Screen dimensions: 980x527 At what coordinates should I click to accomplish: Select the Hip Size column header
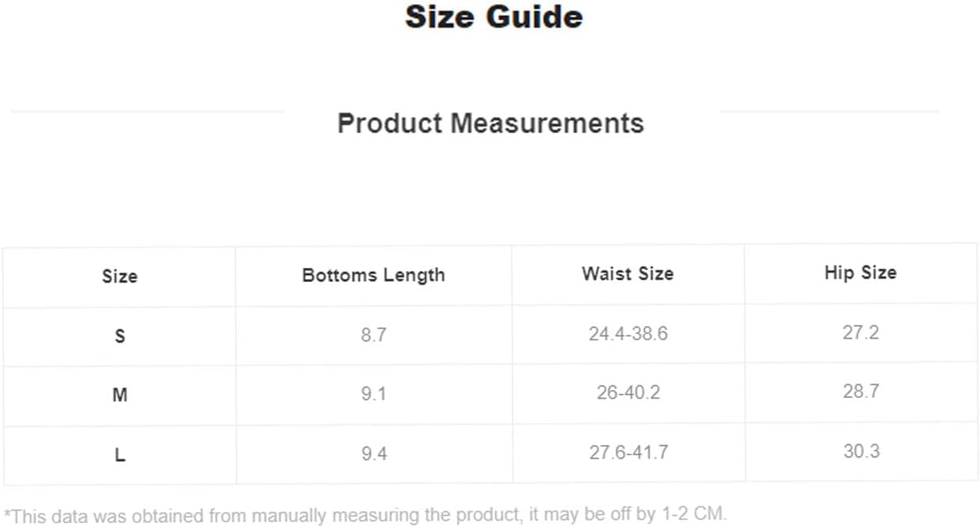pos(860,273)
